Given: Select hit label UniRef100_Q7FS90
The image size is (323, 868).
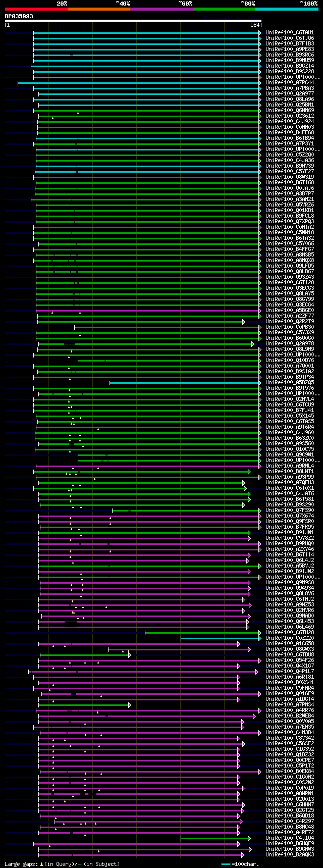Looking at the screenshot, I should 290,510.
